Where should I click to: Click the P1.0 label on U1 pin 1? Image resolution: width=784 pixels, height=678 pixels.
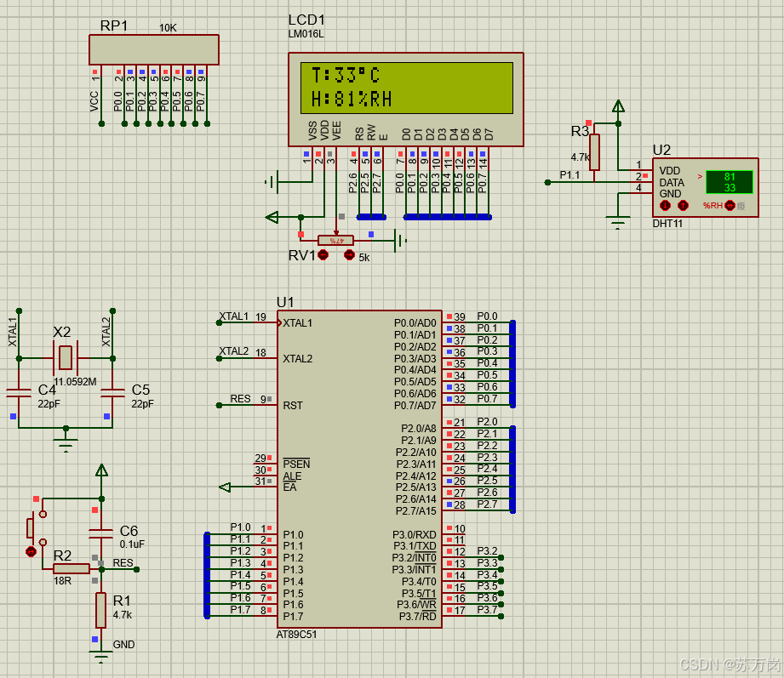click(x=241, y=527)
